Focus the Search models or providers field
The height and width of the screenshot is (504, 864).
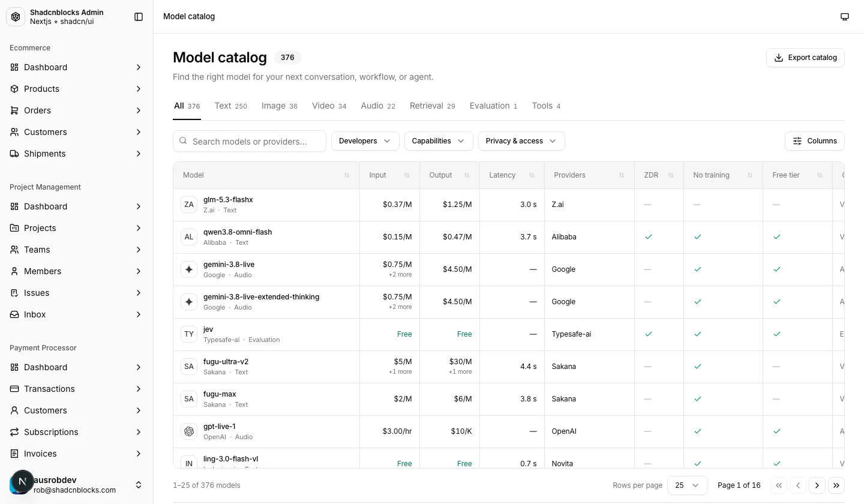(x=250, y=141)
